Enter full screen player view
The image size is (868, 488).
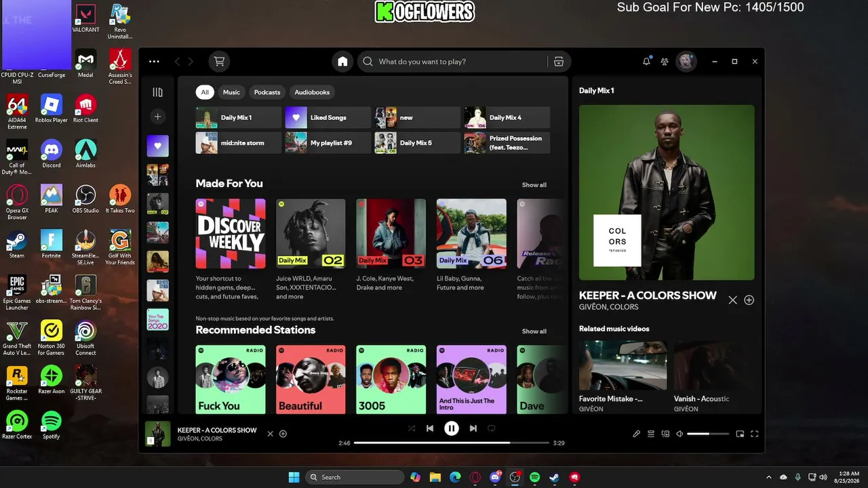coord(754,434)
